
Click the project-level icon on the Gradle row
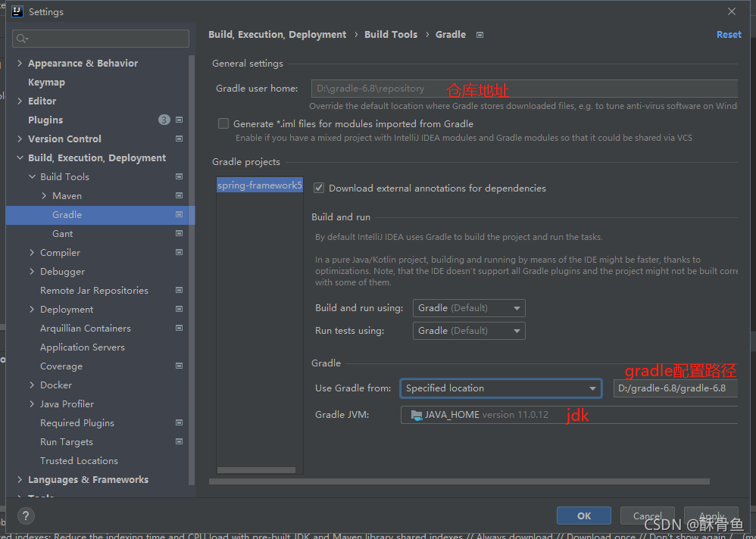(180, 214)
